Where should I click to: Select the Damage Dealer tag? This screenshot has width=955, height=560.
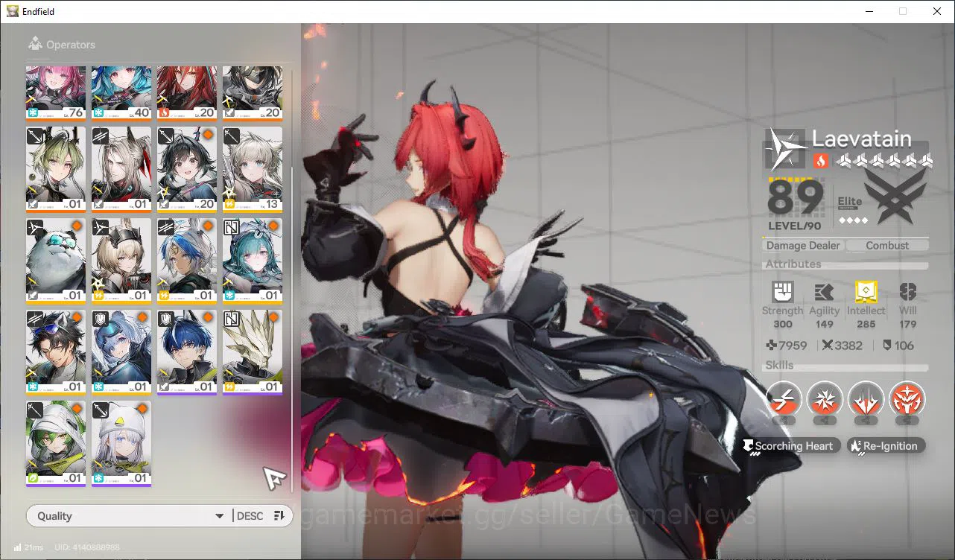[x=803, y=245]
